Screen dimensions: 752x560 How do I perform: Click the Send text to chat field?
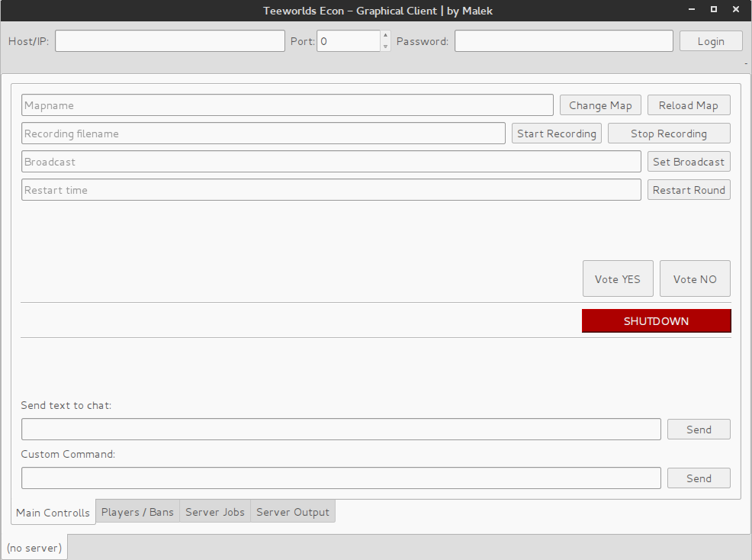point(341,430)
